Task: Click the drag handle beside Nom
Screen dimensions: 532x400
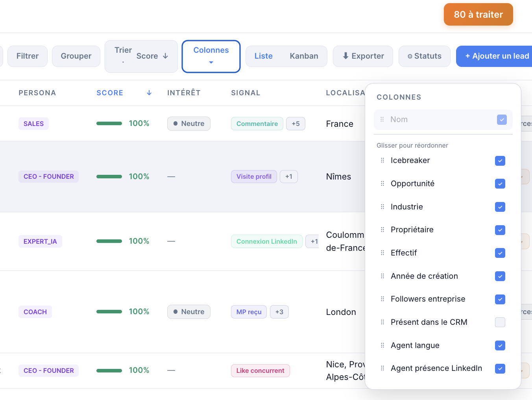Action: click(382, 119)
